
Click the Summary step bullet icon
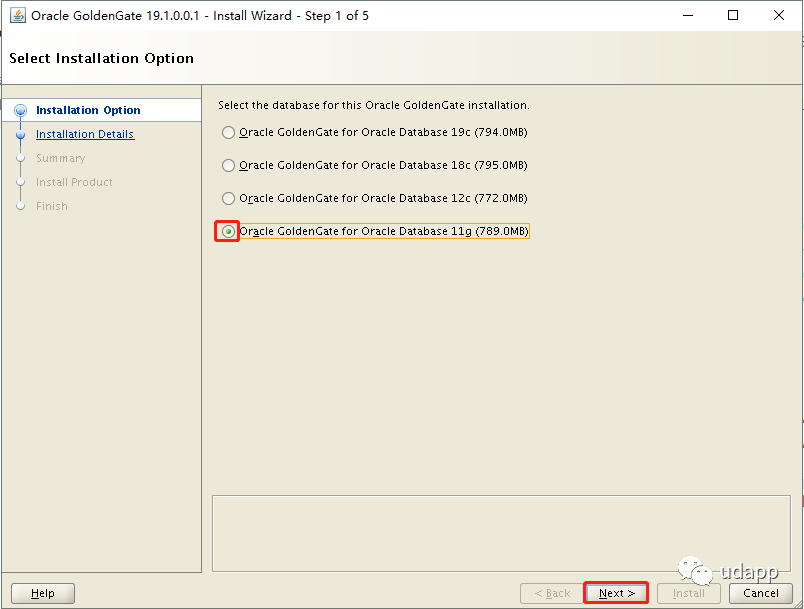(x=20, y=158)
